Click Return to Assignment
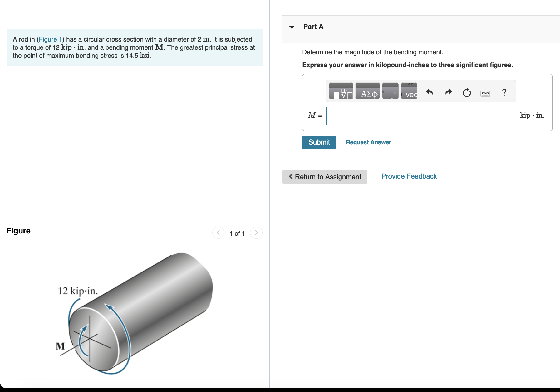560x392 pixels. coord(325,177)
